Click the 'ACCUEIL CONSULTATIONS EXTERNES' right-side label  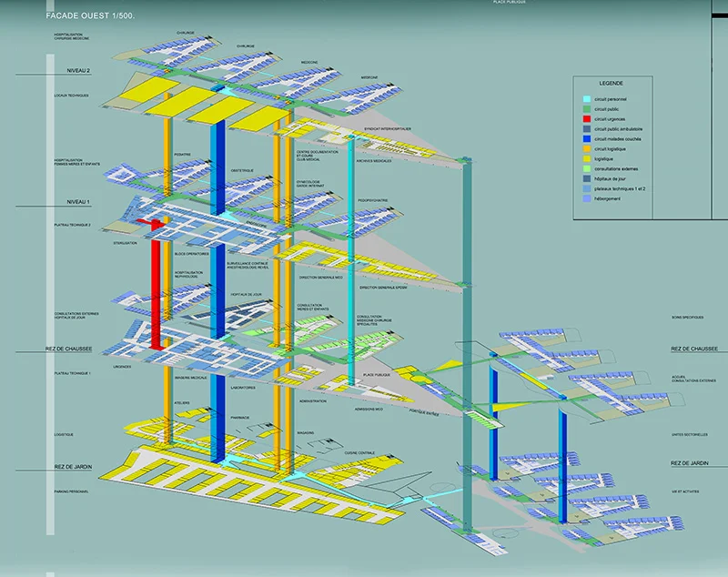click(693, 379)
